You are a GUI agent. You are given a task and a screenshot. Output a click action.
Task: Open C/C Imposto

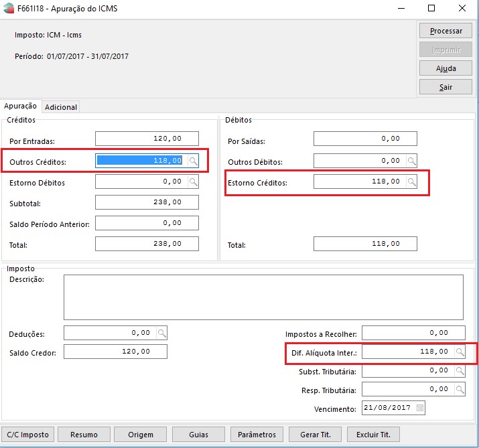27,435
